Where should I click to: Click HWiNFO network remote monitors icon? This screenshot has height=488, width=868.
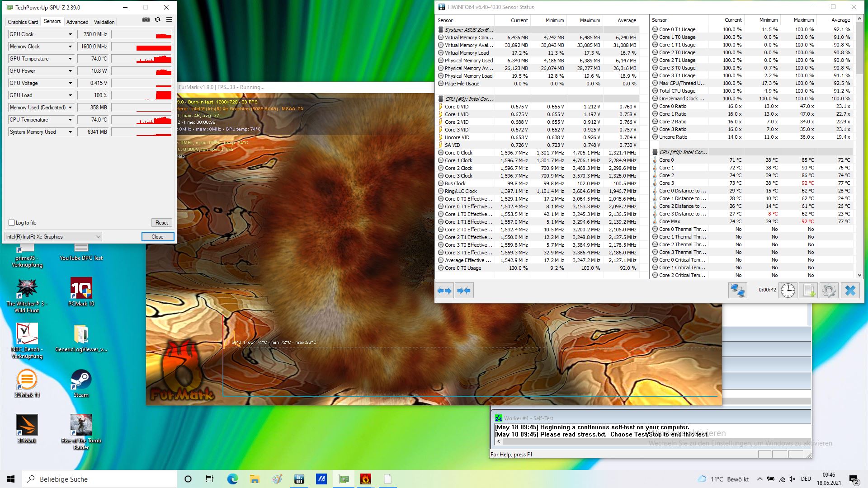click(x=737, y=290)
